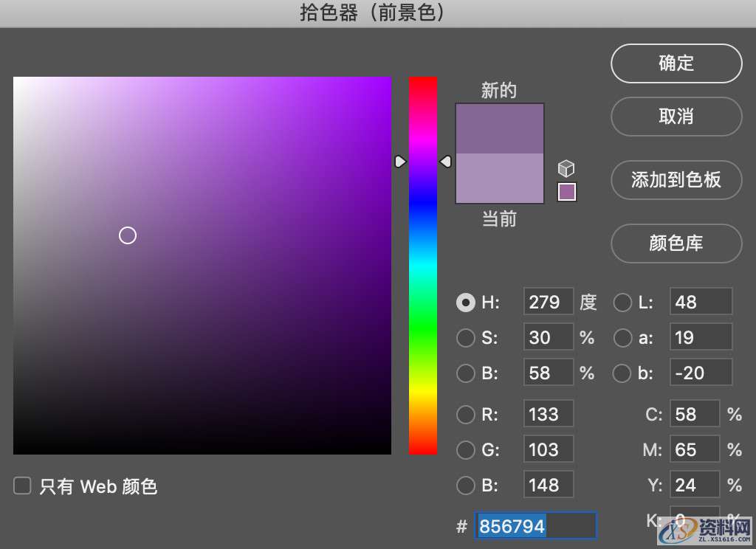The height and width of the screenshot is (549, 756).
Task: Click the 取消 button
Action: pyautogui.click(x=676, y=117)
